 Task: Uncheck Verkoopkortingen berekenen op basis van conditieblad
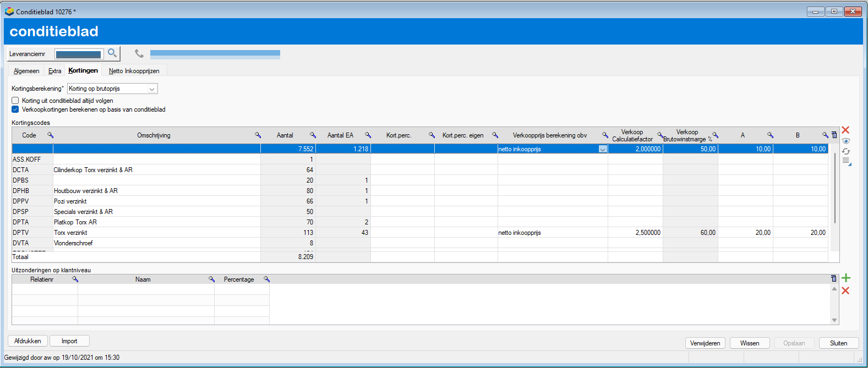(x=15, y=109)
